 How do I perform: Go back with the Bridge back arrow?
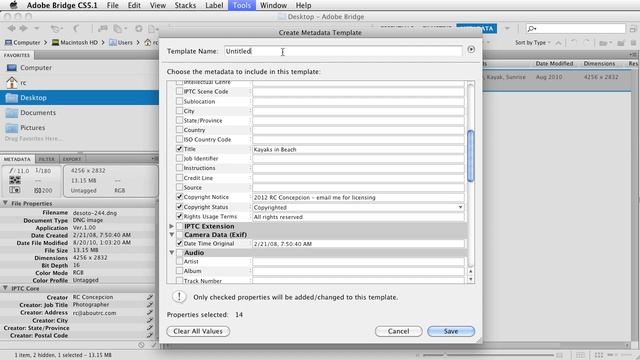pos(11,28)
